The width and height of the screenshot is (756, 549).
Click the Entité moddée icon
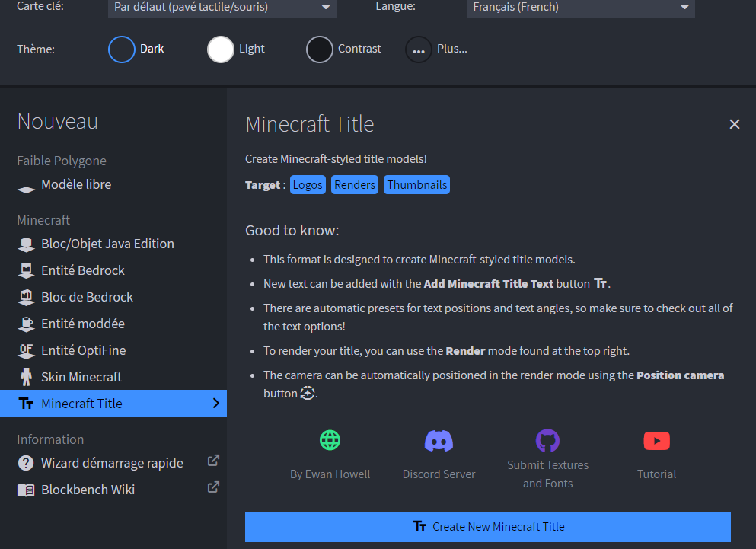coord(26,324)
